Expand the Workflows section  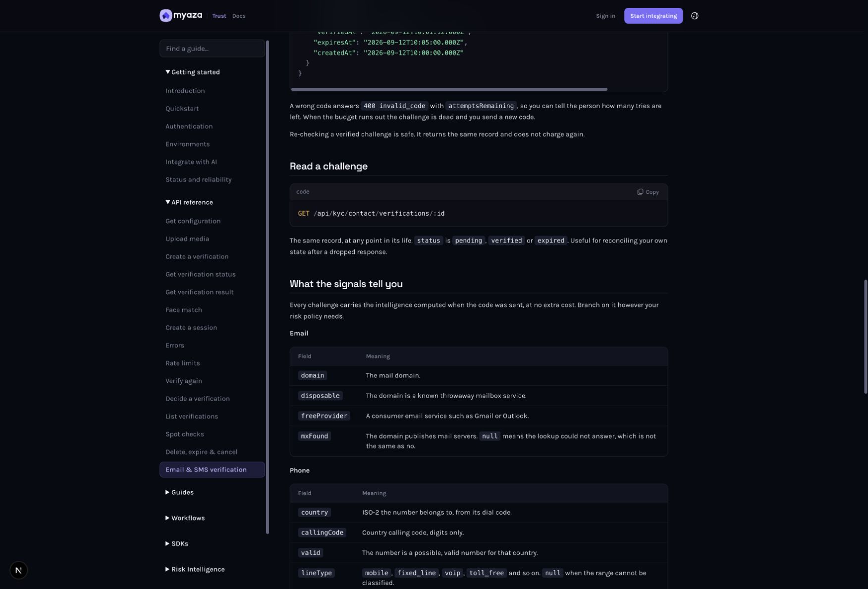pos(185,518)
